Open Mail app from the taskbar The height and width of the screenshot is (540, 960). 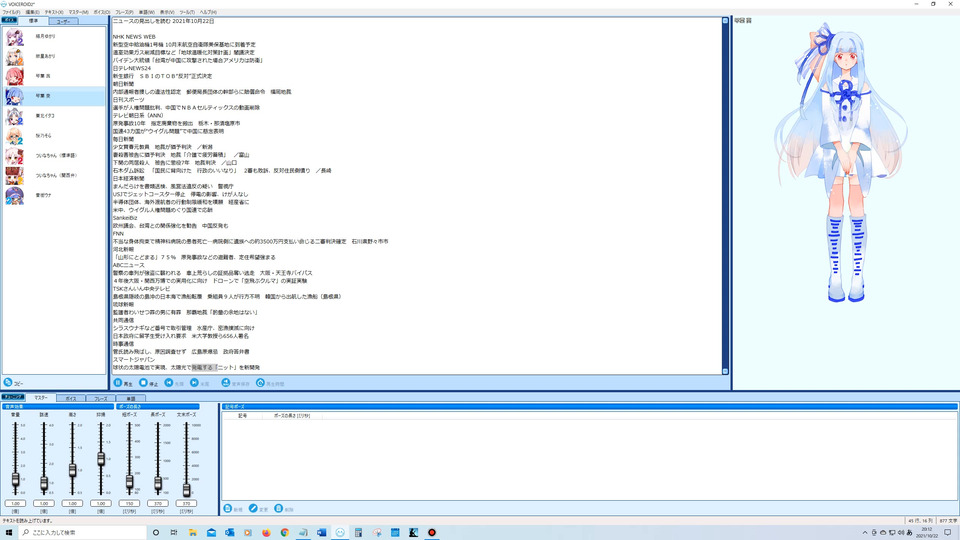[211, 533]
